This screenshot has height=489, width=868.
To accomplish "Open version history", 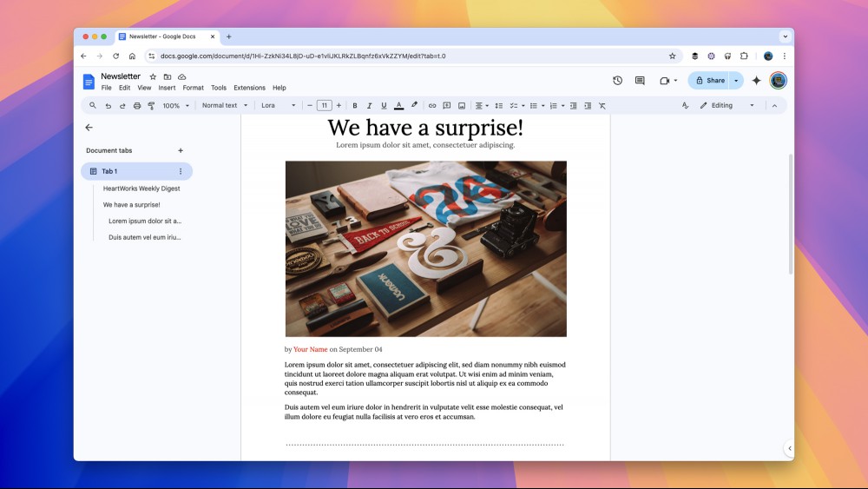I will tap(618, 80).
